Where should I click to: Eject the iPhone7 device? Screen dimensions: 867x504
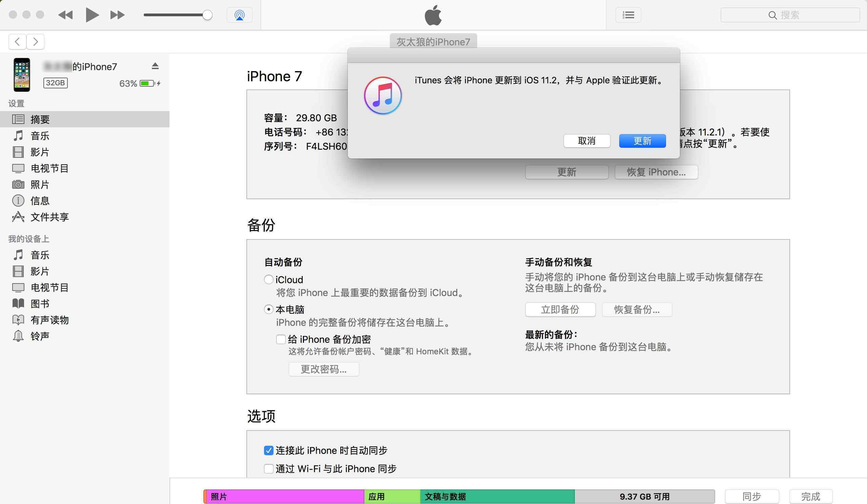coord(155,66)
